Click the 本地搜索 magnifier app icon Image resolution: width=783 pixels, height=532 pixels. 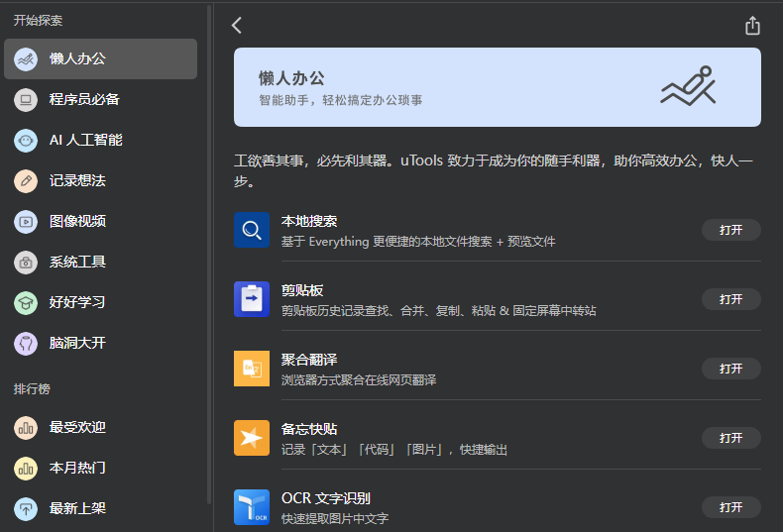click(x=252, y=230)
